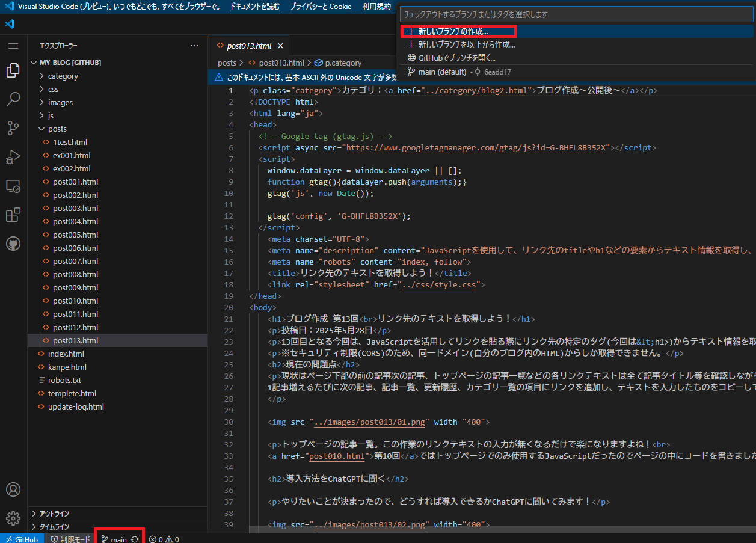Click the sync changes icon in status bar
756x543 pixels.
tap(135, 539)
